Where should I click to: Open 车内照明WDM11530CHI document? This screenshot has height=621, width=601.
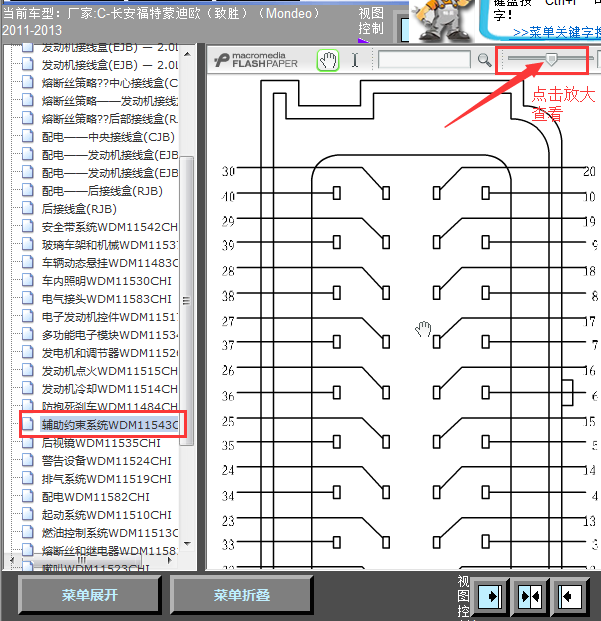[x=107, y=281]
